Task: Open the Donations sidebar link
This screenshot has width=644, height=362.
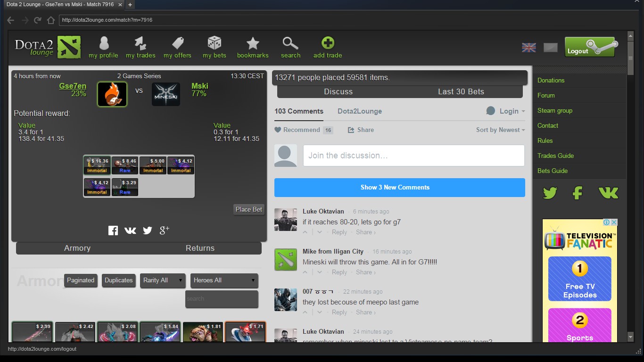Action: coord(551,80)
